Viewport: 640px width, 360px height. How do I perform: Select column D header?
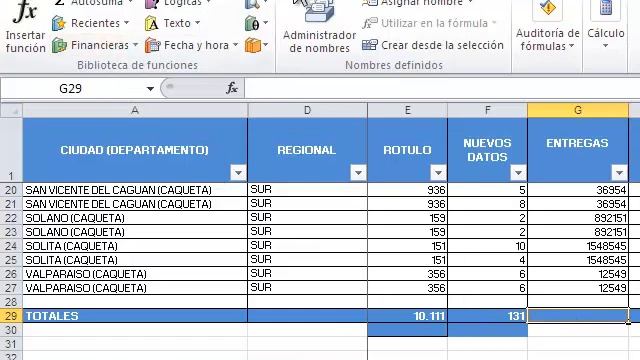[307, 110]
